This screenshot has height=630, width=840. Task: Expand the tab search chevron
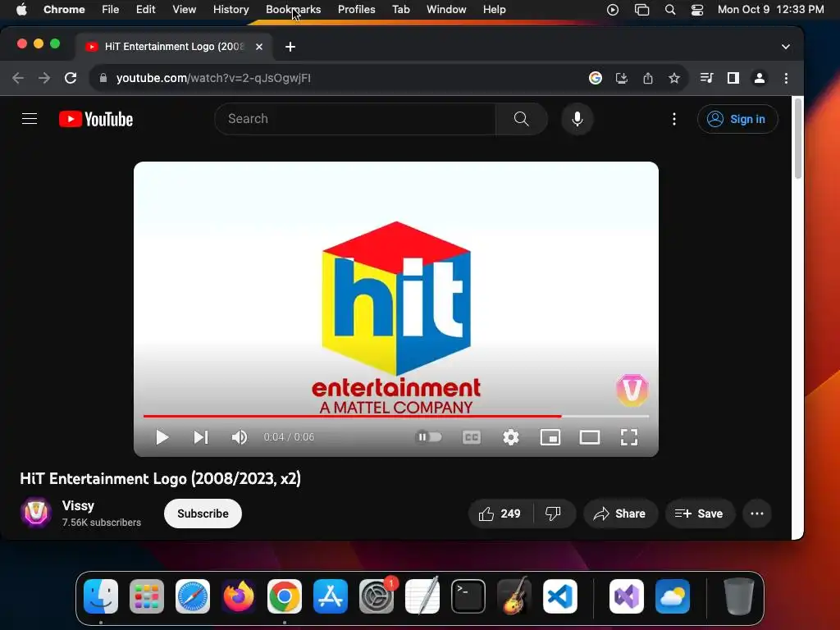[x=785, y=47]
